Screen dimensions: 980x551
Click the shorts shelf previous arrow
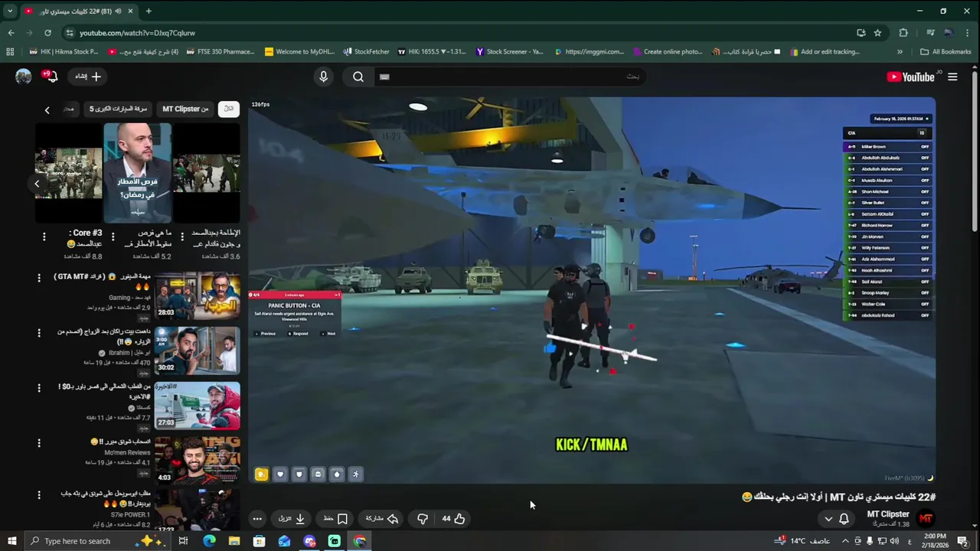click(x=37, y=184)
